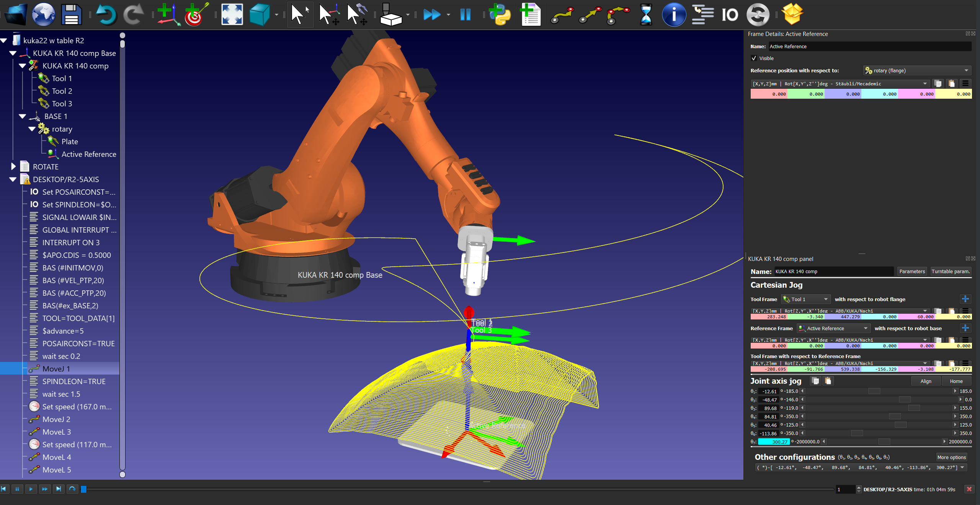980x505 pixels.
Task: Add a new reference frame
Action: pyautogui.click(x=168, y=15)
